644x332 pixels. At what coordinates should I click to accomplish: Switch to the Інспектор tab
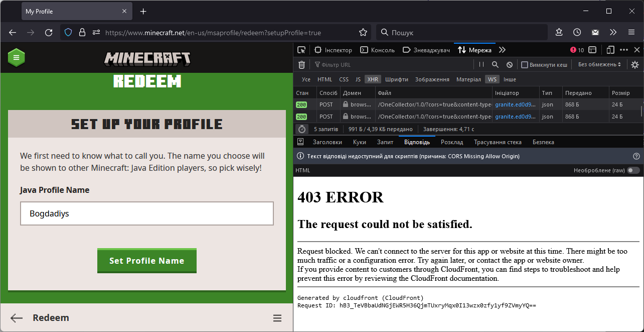(333, 50)
